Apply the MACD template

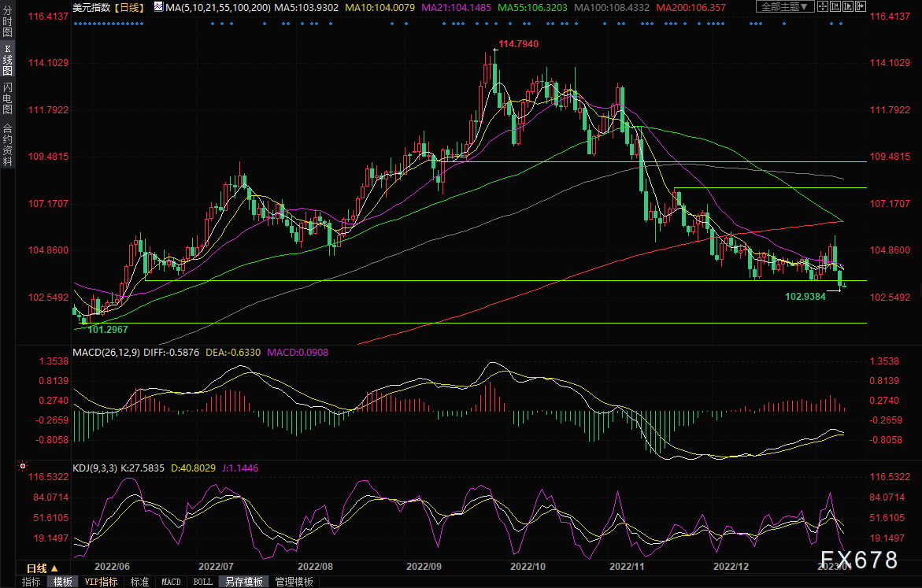click(x=171, y=582)
